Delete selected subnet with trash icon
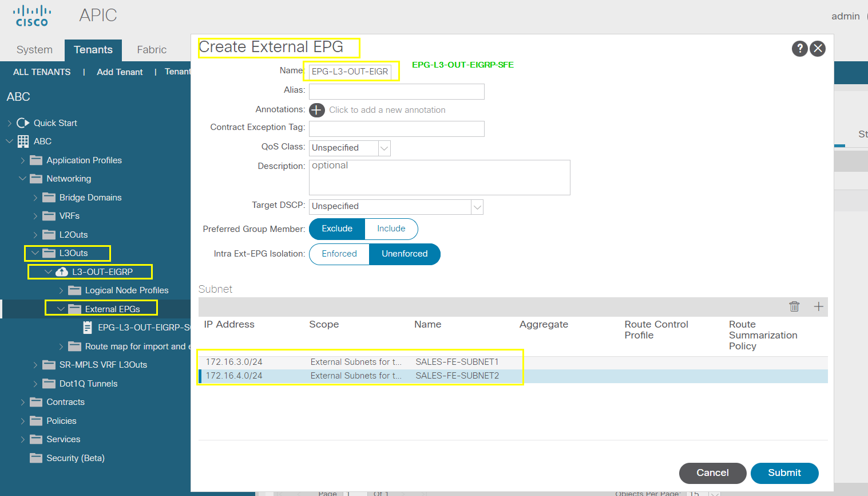This screenshot has width=868, height=496. pos(794,306)
